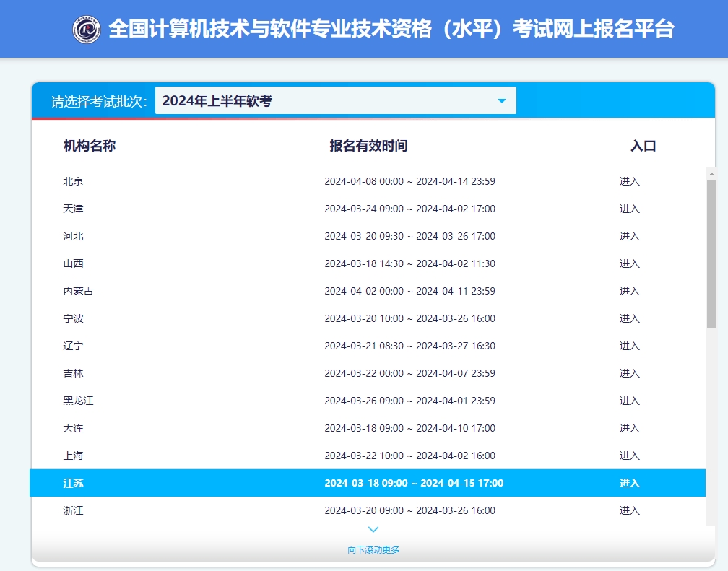Click the scrollbar up arrow
This screenshot has height=571, width=728.
(x=711, y=174)
